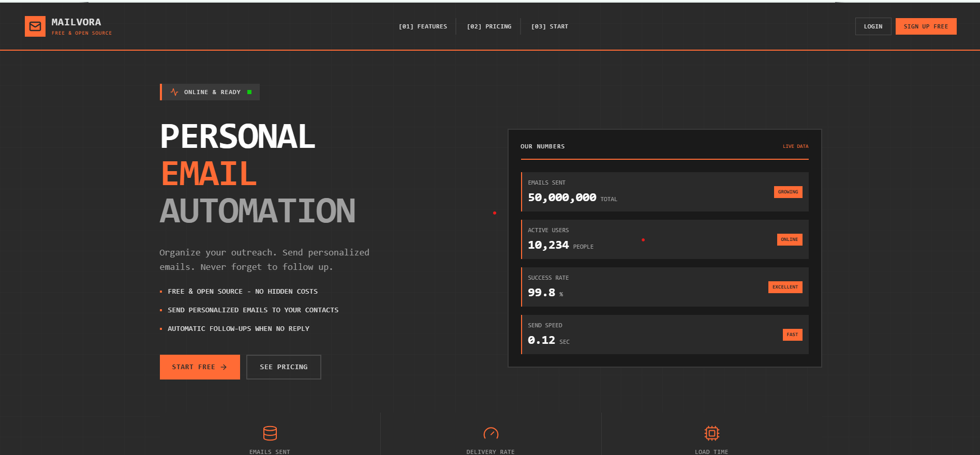The height and width of the screenshot is (455, 980).
Task: Click the 99.8 success rate value
Action: 541,293
